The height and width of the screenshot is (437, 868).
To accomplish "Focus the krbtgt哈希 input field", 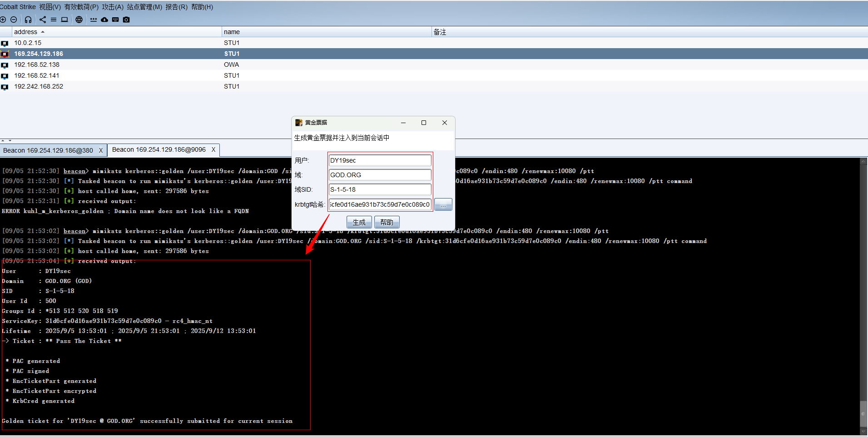I will [380, 204].
